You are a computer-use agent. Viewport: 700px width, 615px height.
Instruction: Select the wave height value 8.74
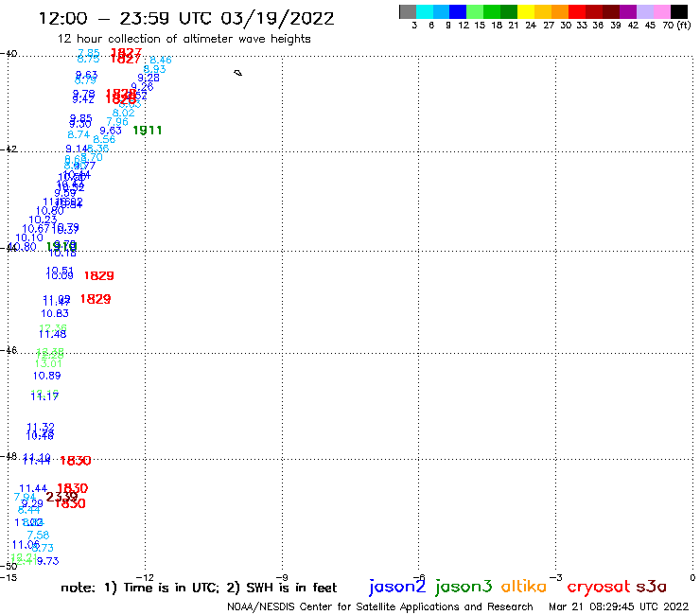pyautogui.click(x=79, y=134)
